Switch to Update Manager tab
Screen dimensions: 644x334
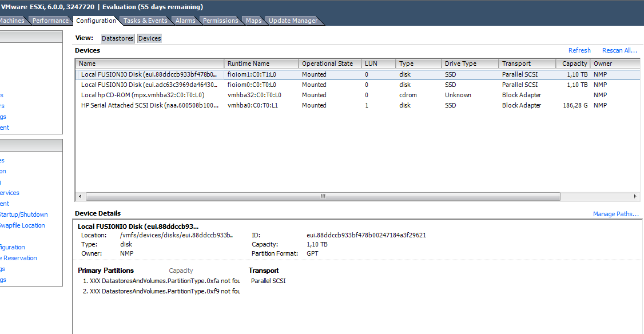pos(293,21)
